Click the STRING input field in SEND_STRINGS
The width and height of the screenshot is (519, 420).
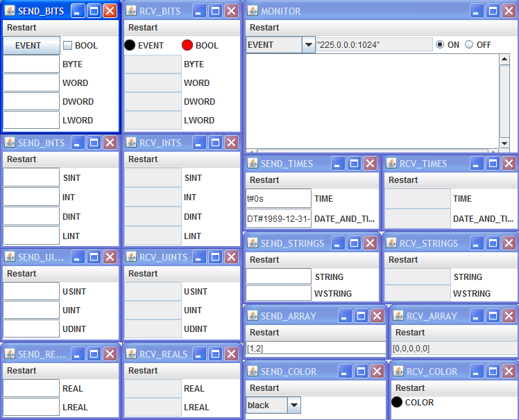[279, 277]
